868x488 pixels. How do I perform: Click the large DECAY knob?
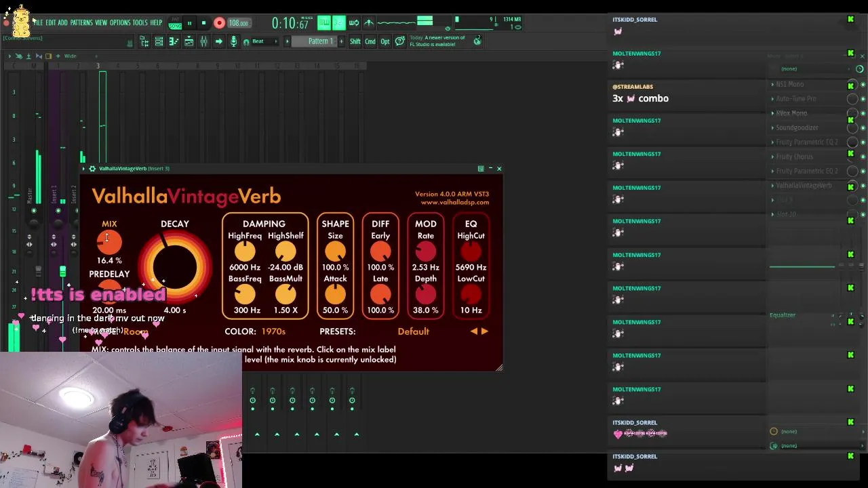coord(175,268)
